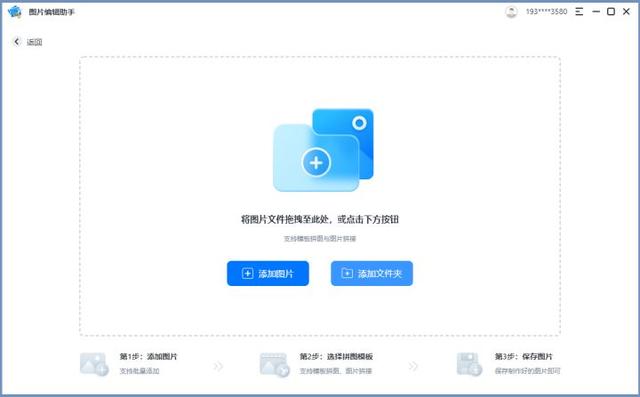
Task: Click the 图片编辑助手 title text
Action: click(x=51, y=12)
